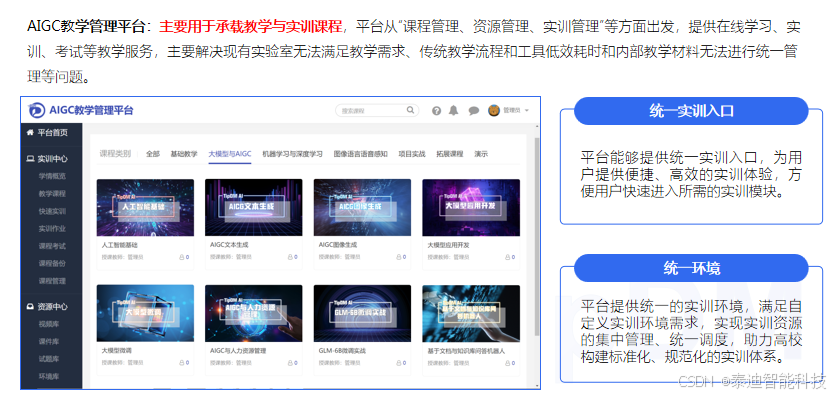The image size is (838, 397).
Task: Select the 图像语言语音感知 category tab
Action: point(361,154)
